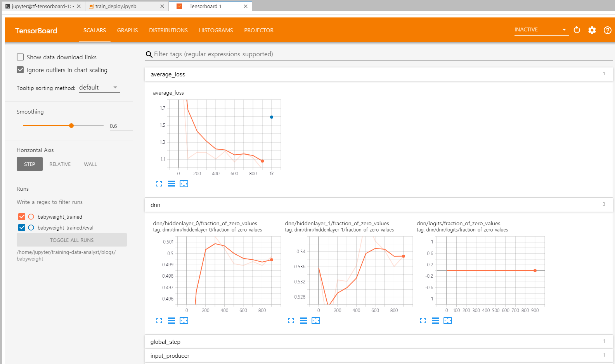Screen dimensions: 615x364
Task: Expand average_loss chart to full size
Action: point(159,184)
